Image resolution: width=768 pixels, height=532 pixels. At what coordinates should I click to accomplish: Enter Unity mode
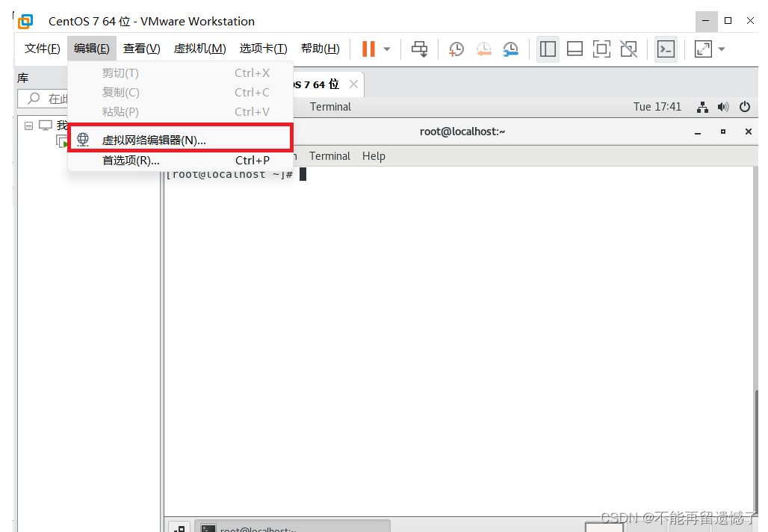point(629,49)
